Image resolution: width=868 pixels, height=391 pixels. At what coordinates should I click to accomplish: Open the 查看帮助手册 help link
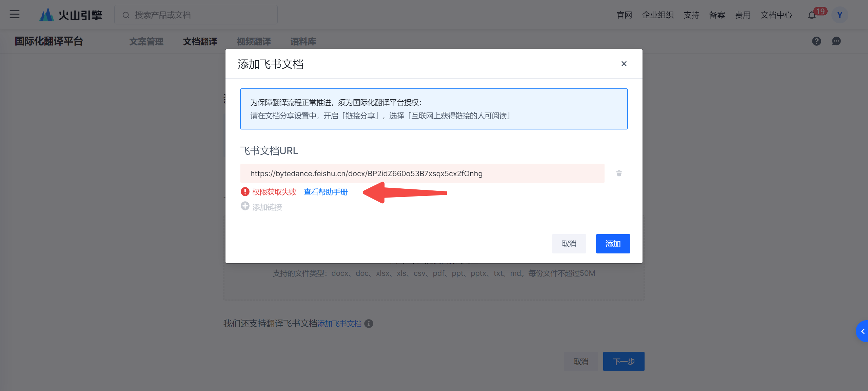[x=325, y=192]
